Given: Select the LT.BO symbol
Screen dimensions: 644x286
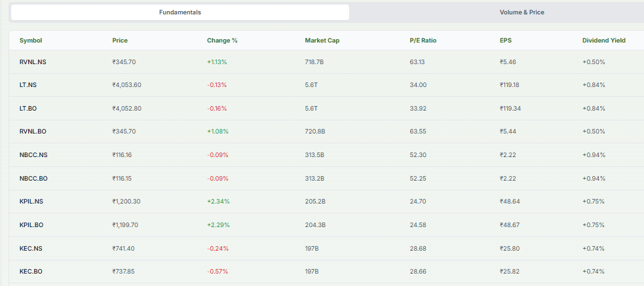Looking at the screenshot, I should coord(28,109).
